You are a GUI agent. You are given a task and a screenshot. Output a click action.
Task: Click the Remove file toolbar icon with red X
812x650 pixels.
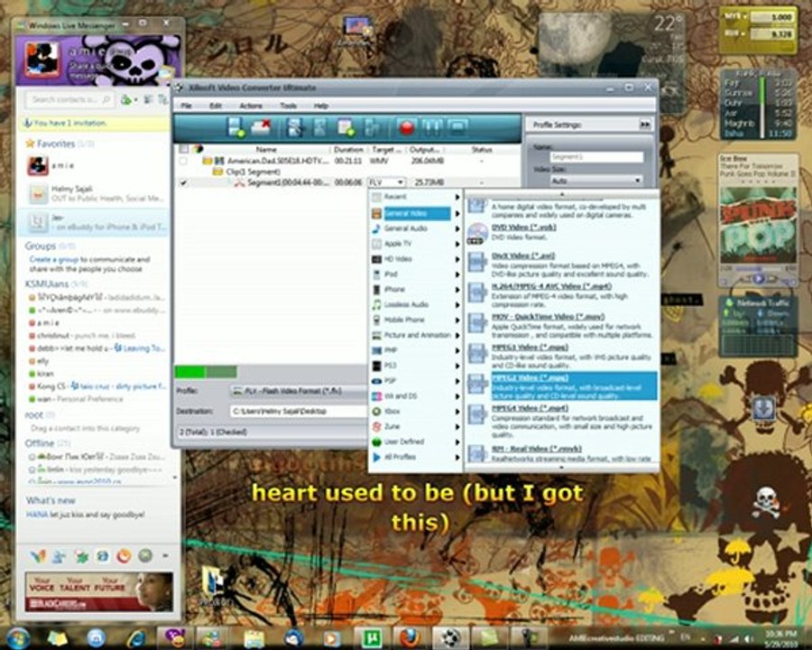tap(261, 127)
